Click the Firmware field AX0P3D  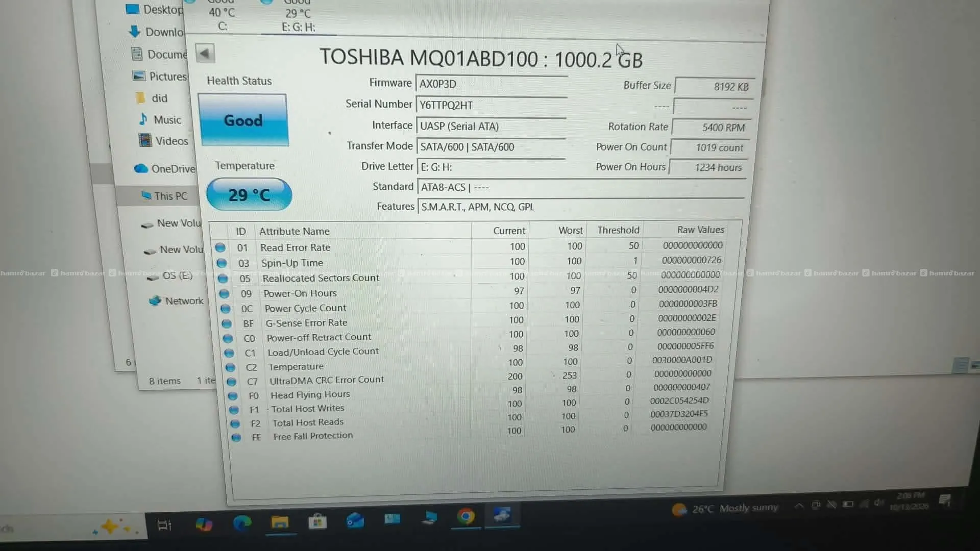click(x=492, y=84)
